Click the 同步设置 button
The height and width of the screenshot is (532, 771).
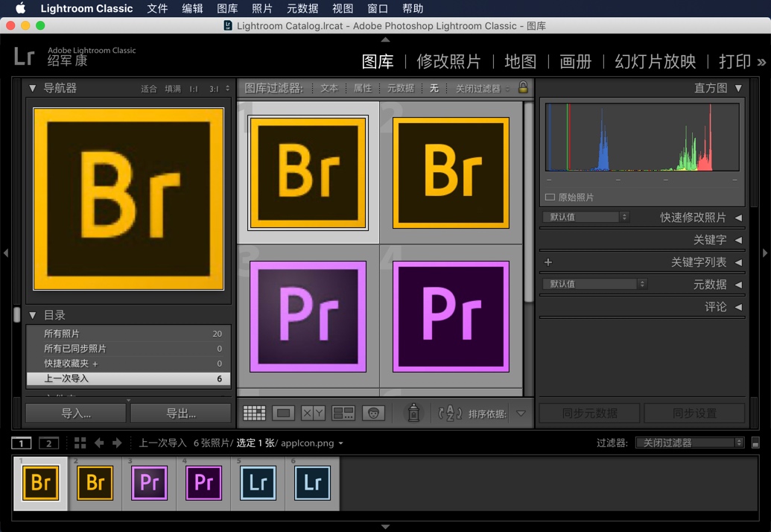point(694,413)
